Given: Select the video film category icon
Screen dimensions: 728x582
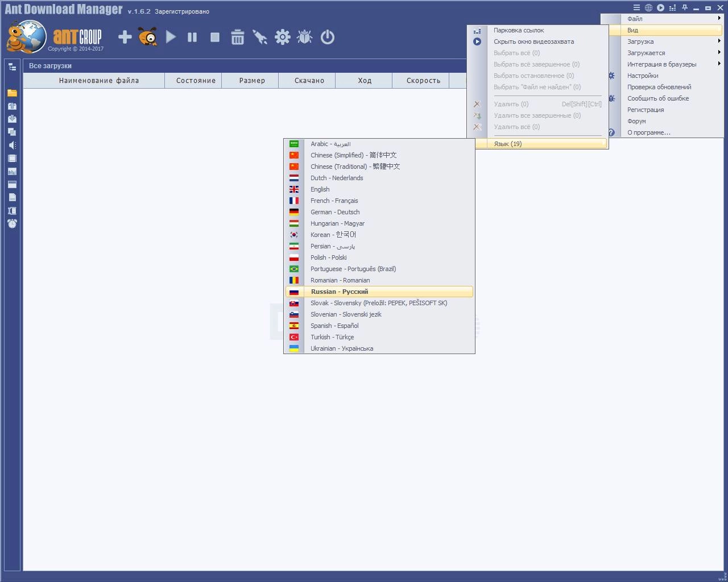Looking at the screenshot, I should [x=12, y=158].
